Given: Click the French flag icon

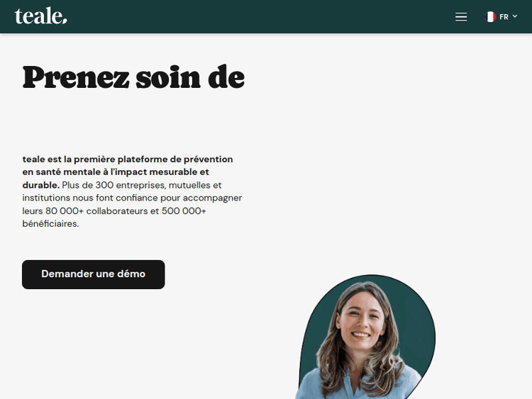Looking at the screenshot, I should (490, 16).
